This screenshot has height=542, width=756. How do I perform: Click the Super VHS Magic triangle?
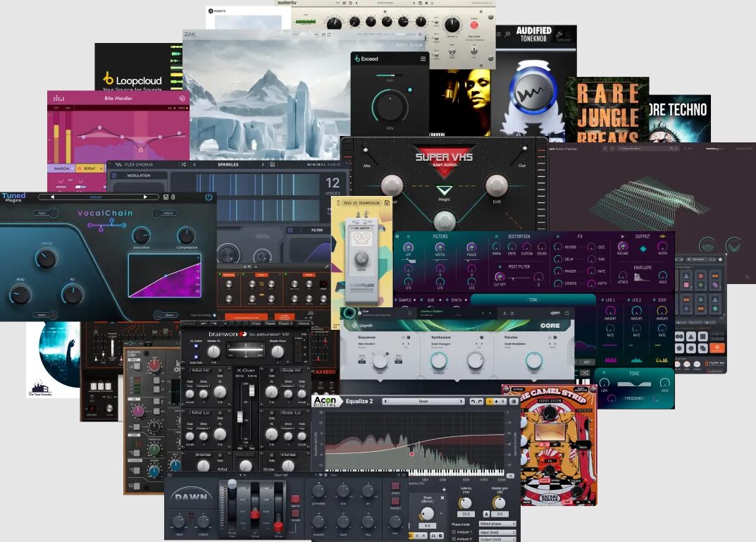[x=444, y=190]
